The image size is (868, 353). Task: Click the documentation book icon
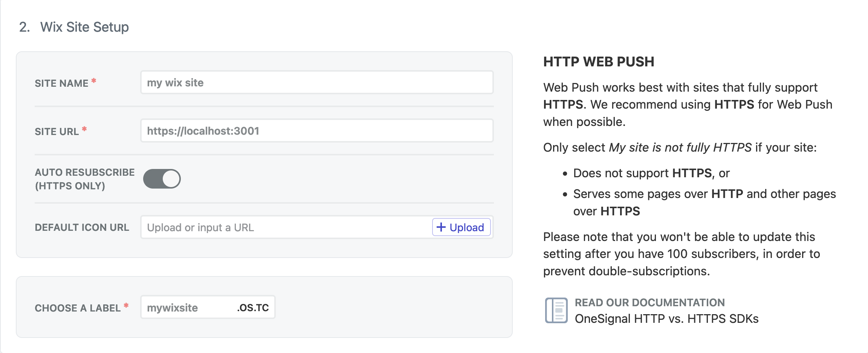[x=556, y=310]
